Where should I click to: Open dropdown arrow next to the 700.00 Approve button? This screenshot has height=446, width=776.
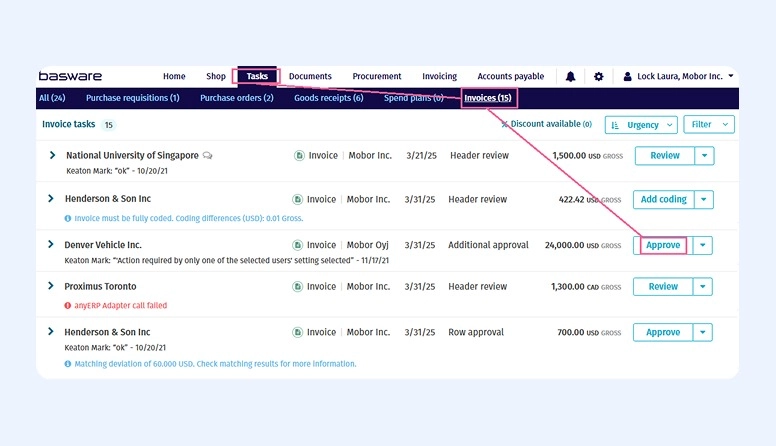pyautogui.click(x=702, y=332)
